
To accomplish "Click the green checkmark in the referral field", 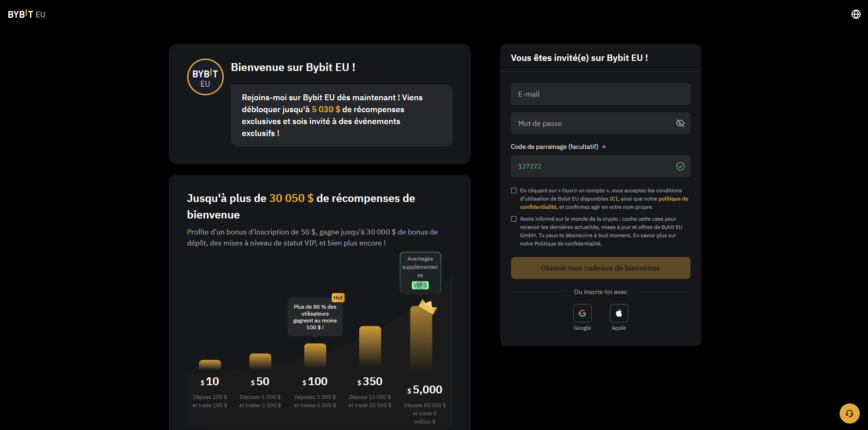I will 680,166.
